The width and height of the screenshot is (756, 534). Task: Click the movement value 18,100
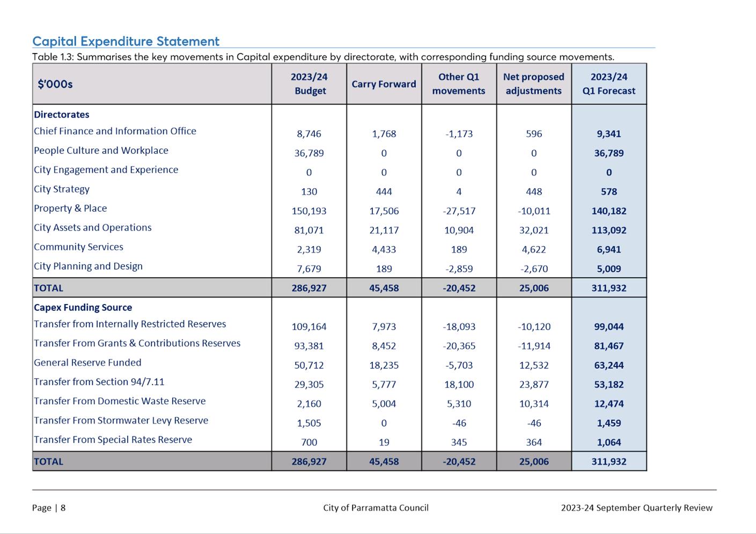tap(459, 385)
